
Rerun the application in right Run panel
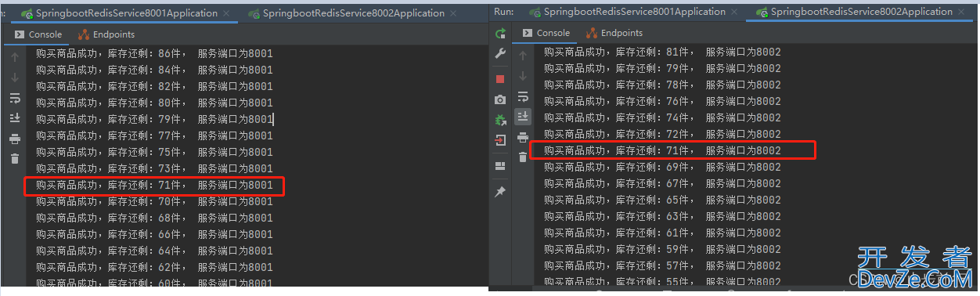(x=500, y=33)
